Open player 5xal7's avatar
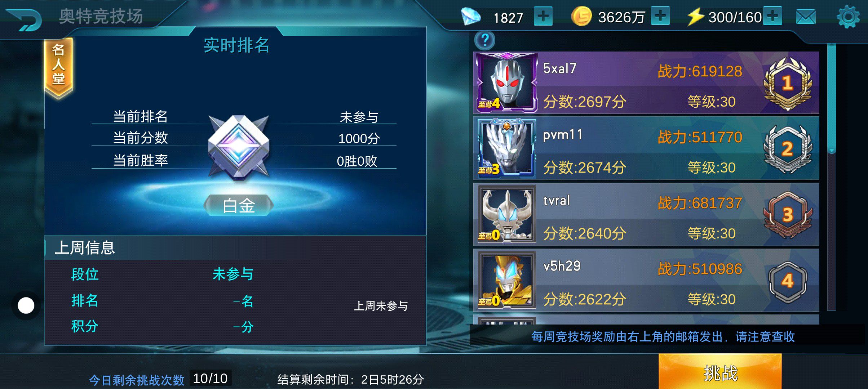 point(506,82)
